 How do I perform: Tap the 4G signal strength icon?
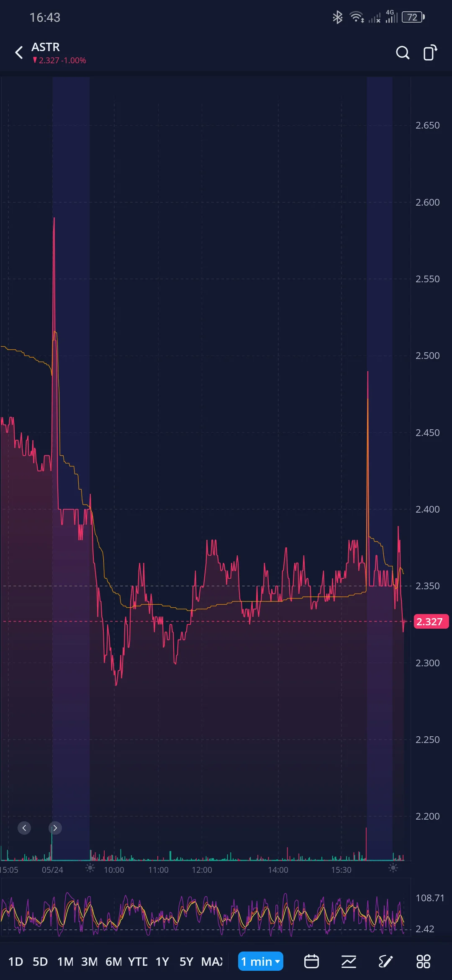pos(391,17)
